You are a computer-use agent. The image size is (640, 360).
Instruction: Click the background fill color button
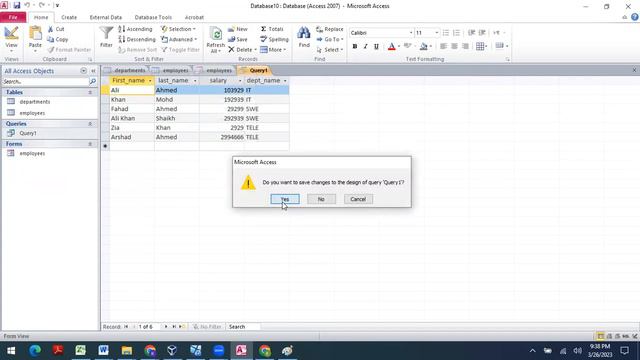point(424,47)
